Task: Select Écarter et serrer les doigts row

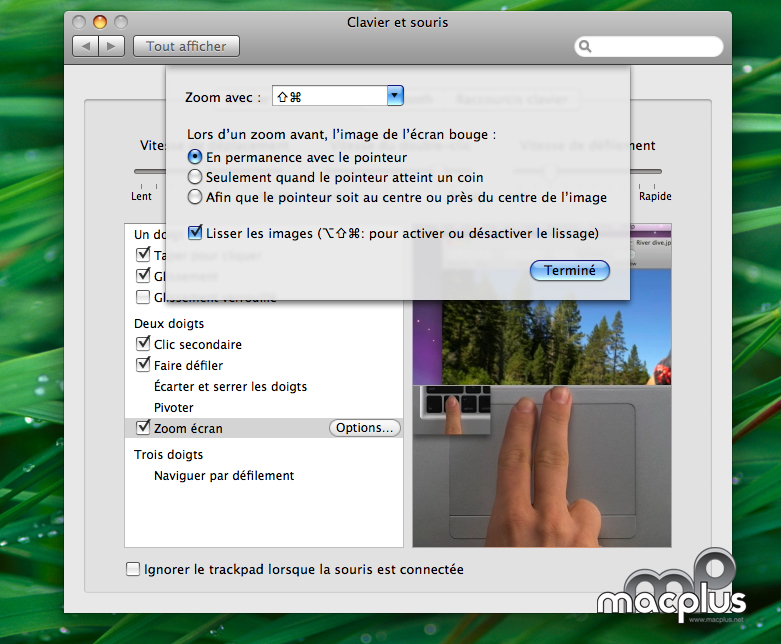Action: click(263, 386)
